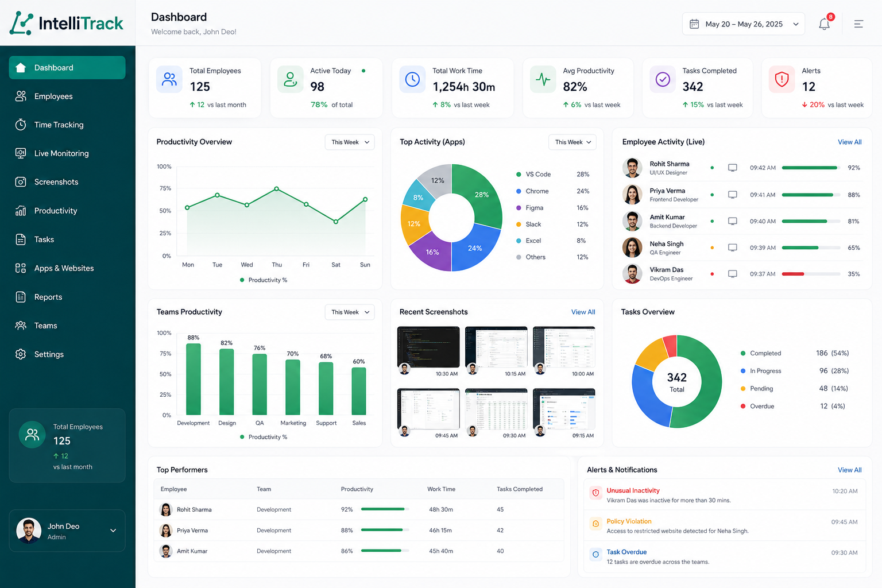Click Rohit Sharma's 92% progress bar

(810, 168)
